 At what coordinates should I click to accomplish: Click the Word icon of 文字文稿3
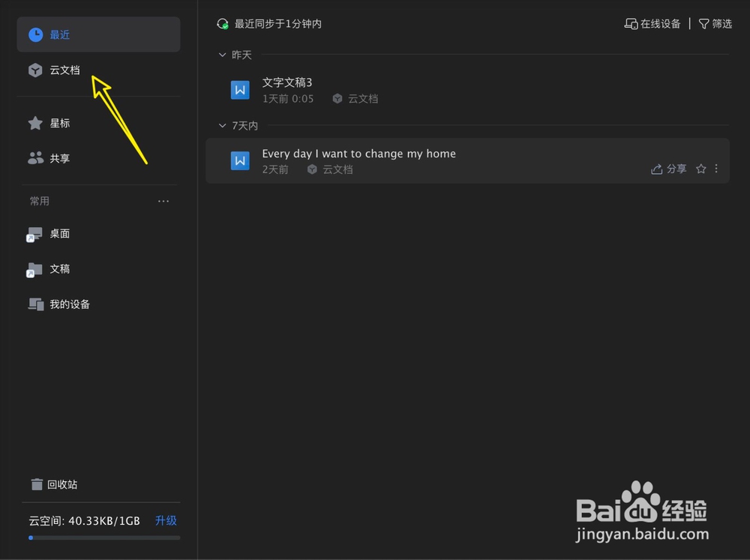pyautogui.click(x=240, y=90)
